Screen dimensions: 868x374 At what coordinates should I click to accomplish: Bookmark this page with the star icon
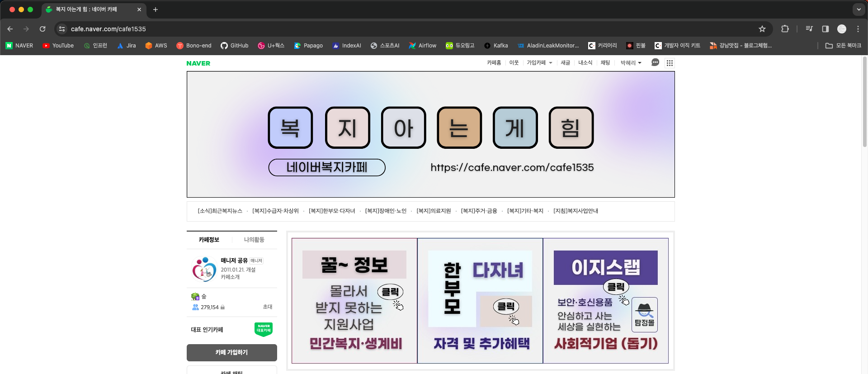[x=762, y=29]
